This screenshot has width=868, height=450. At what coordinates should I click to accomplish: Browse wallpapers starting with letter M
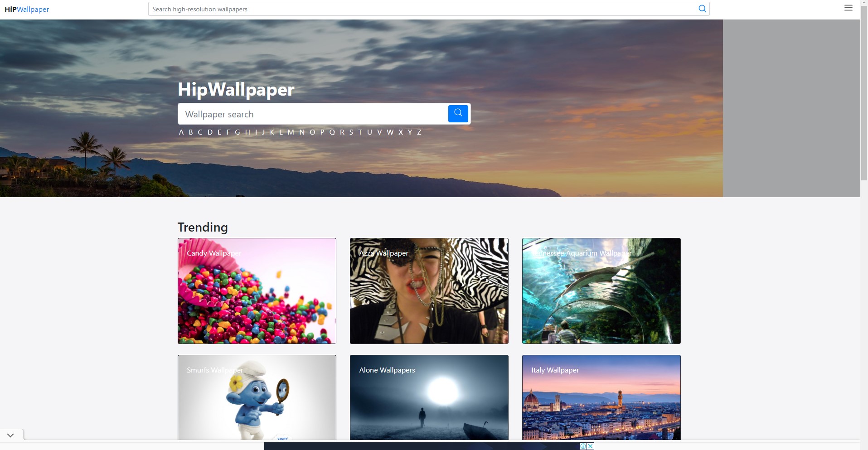pos(291,132)
